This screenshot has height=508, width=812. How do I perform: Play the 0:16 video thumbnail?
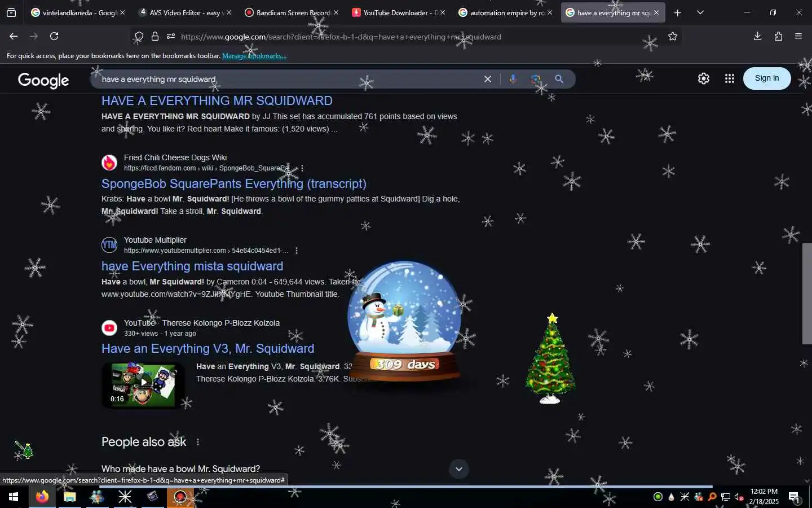coord(143,385)
